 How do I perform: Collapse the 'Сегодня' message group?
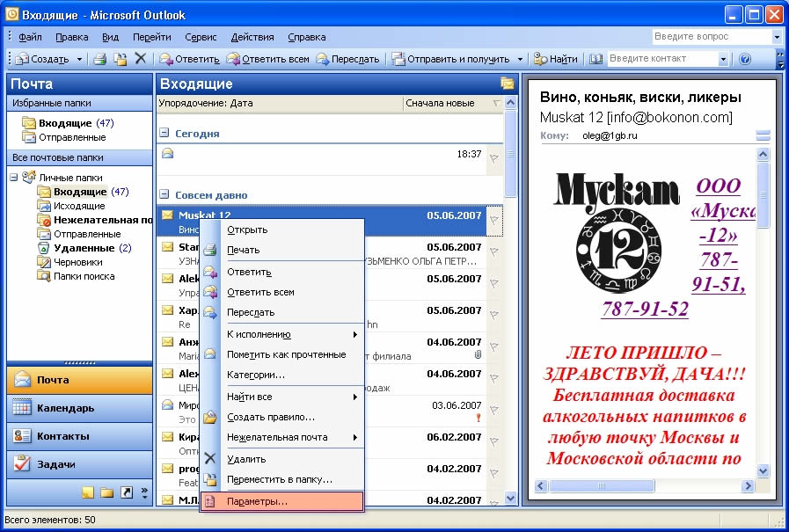(x=164, y=134)
